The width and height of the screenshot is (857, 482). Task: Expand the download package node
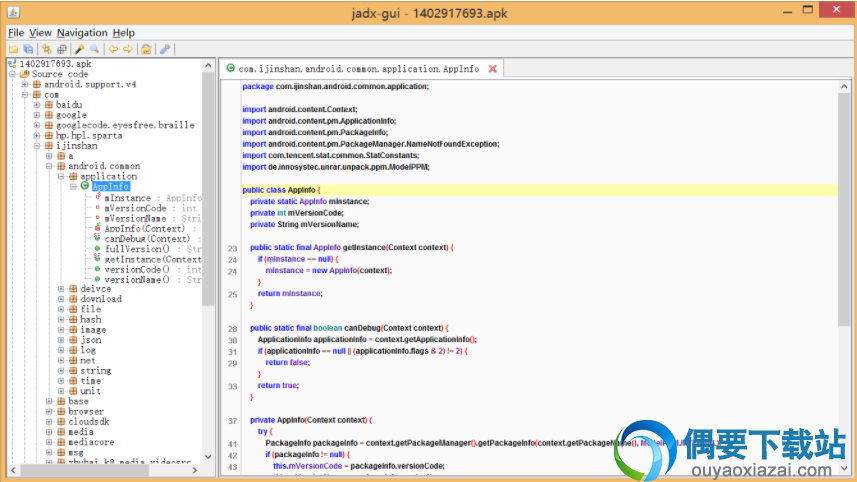click(x=61, y=299)
